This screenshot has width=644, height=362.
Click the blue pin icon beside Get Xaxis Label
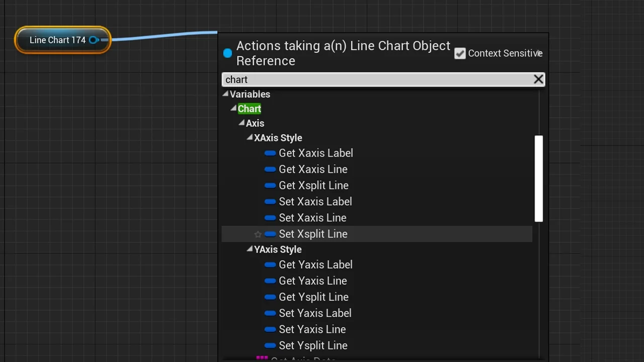coord(270,153)
